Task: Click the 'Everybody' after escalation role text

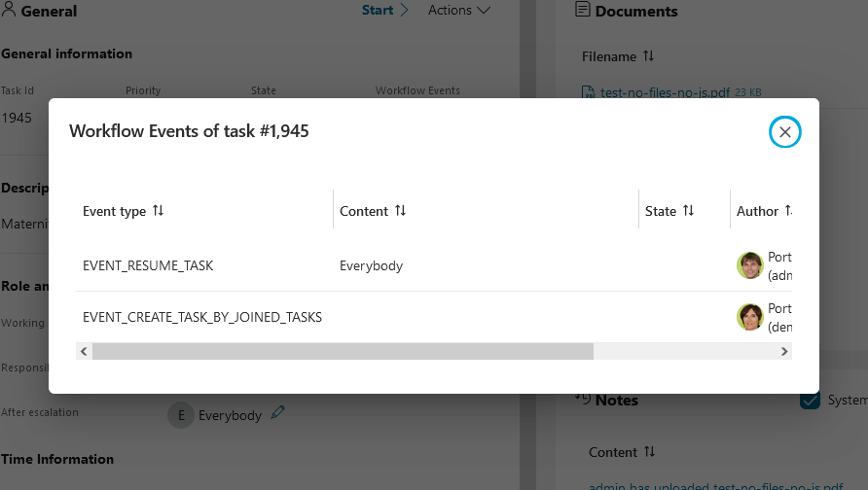Action: 230,415
